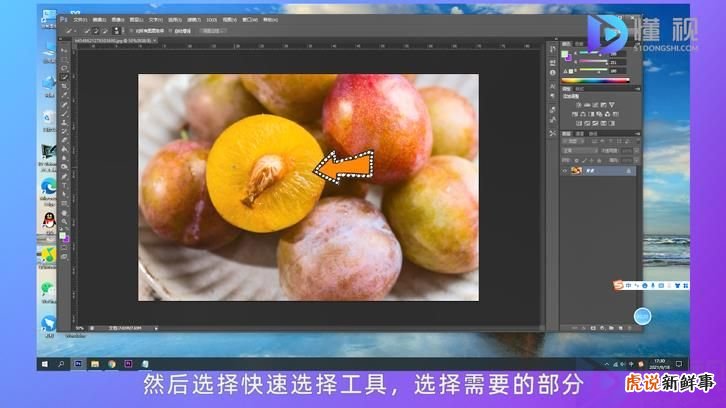Change the screen mode icon
The height and width of the screenshot is (408, 726).
pyautogui.click(x=64, y=256)
